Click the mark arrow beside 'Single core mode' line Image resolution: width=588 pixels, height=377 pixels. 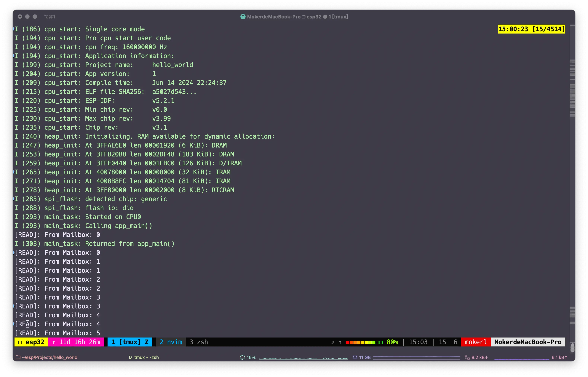point(14,29)
